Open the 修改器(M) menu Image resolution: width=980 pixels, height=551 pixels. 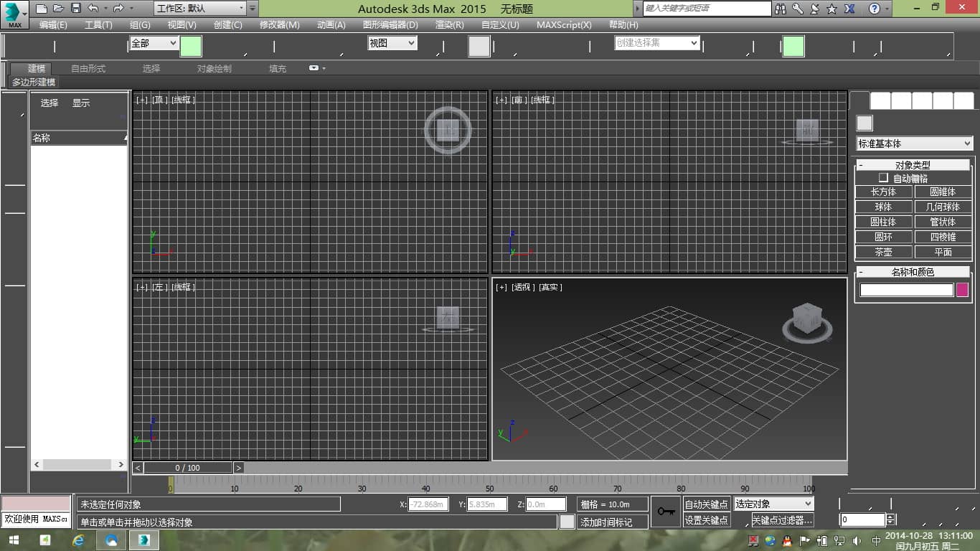tap(279, 25)
